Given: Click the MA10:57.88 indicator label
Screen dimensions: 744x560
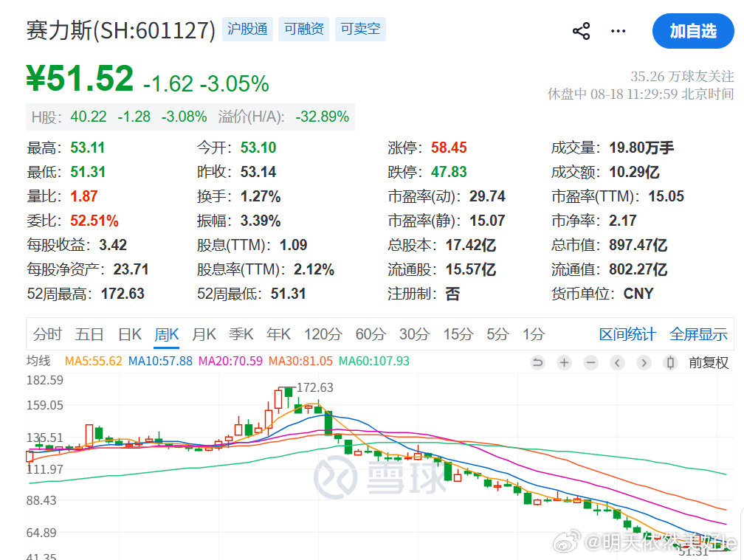Looking at the screenshot, I should click(160, 361).
